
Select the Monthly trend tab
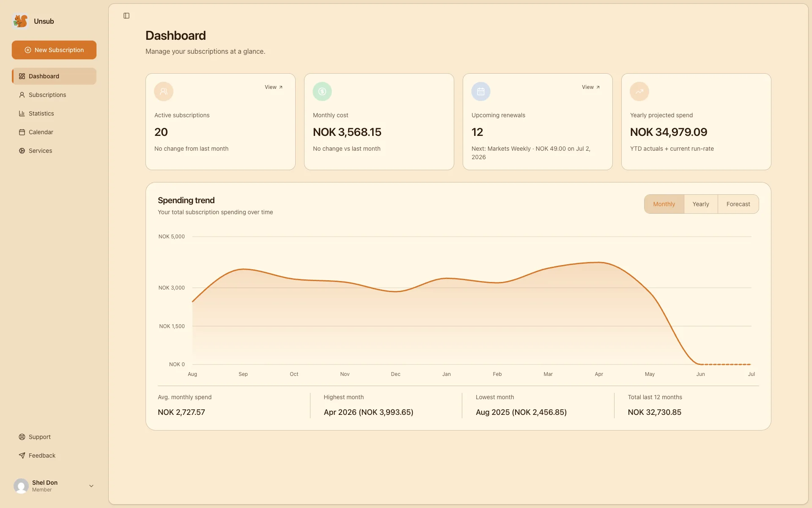click(x=664, y=204)
